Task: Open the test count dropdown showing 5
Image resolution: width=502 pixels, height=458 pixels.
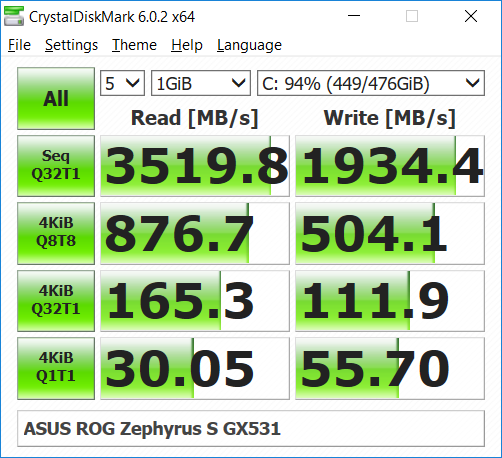Action: (122, 83)
